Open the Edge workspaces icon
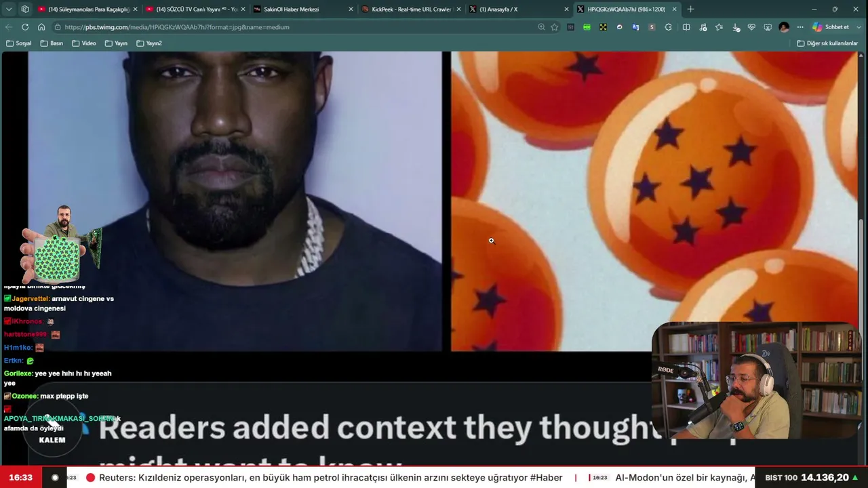The width and height of the screenshot is (868, 488). (25, 9)
